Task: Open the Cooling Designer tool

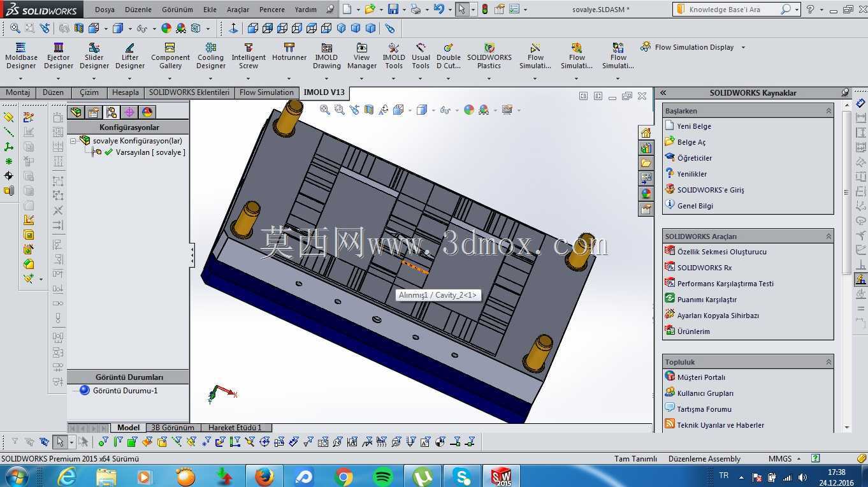Action: (x=211, y=56)
